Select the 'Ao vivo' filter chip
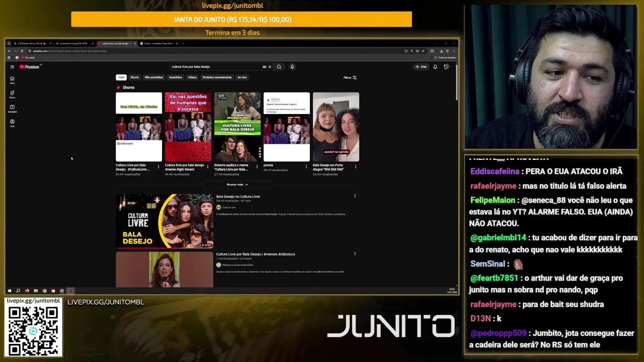Image resolution: width=644 pixels, height=362 pixels. [x=242, y=77]
